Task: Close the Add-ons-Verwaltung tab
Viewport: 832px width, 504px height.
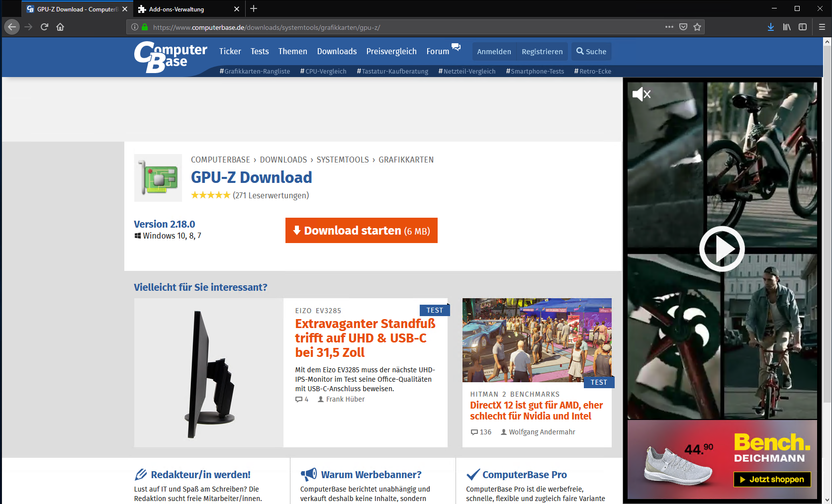Action: point(237,9)
